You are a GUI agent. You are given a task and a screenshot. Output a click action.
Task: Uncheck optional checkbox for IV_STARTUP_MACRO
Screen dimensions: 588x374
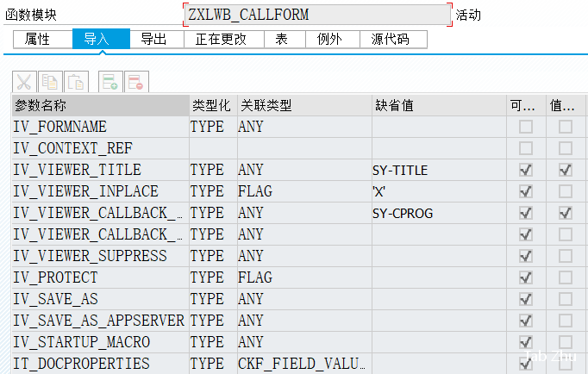[x=526, y=342]
